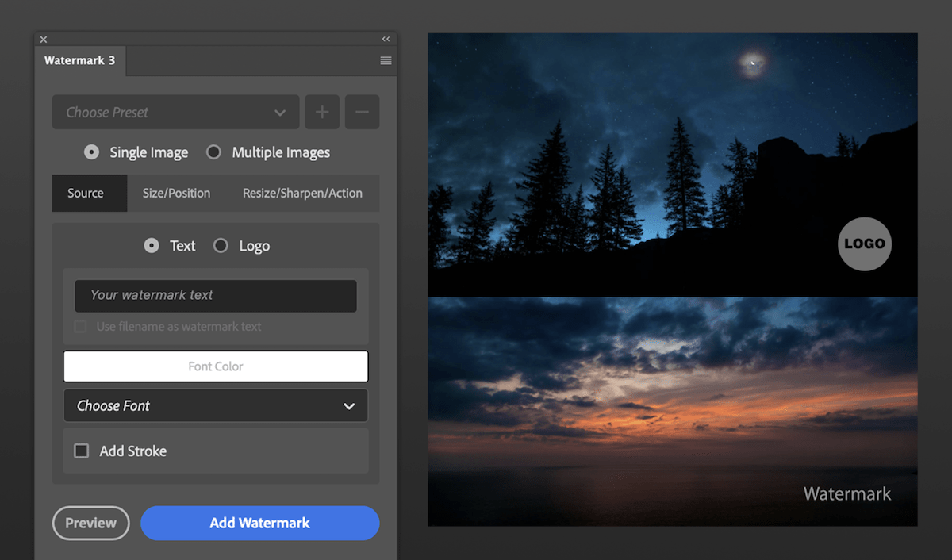952x560 pixels.
Task: Click inside the watermark text field
Action: pos(215,296)
